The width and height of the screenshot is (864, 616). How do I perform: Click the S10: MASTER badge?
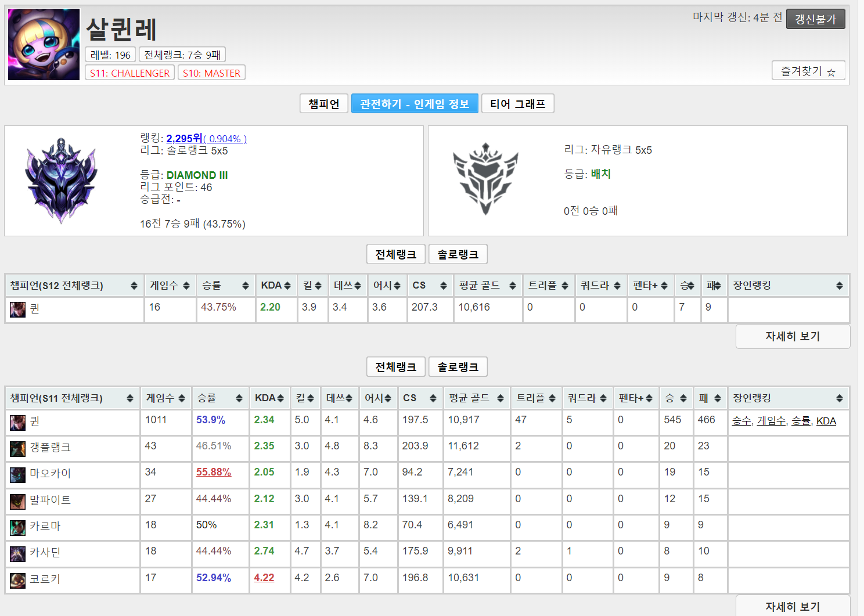coord(211,73)
